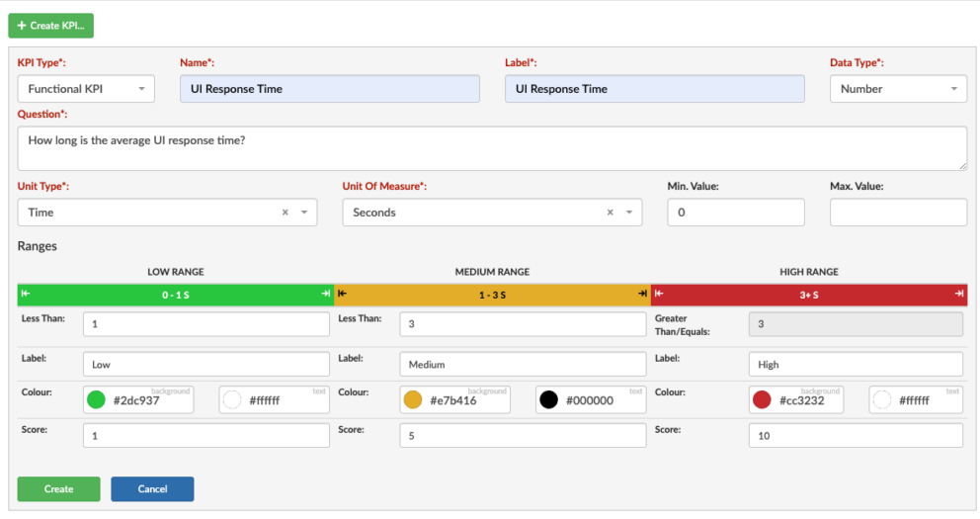Click right arrow icon on orange medium range bar

click(x=642, y=294)
